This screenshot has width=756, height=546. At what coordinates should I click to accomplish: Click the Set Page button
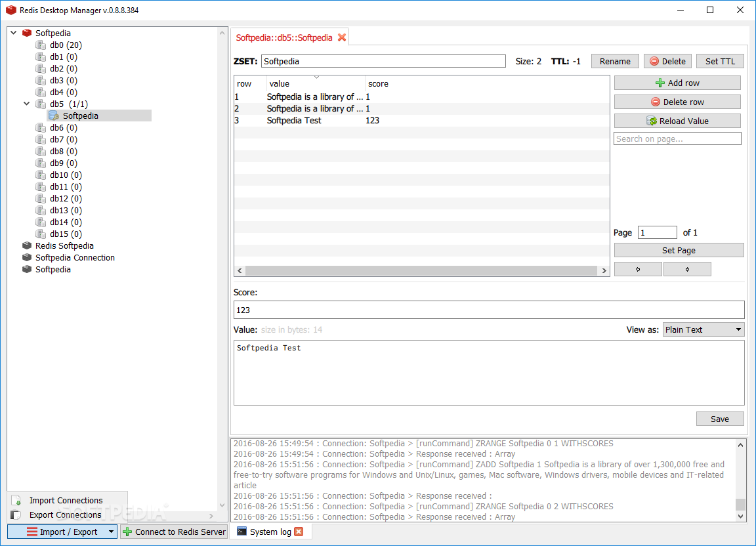(679, 250)
